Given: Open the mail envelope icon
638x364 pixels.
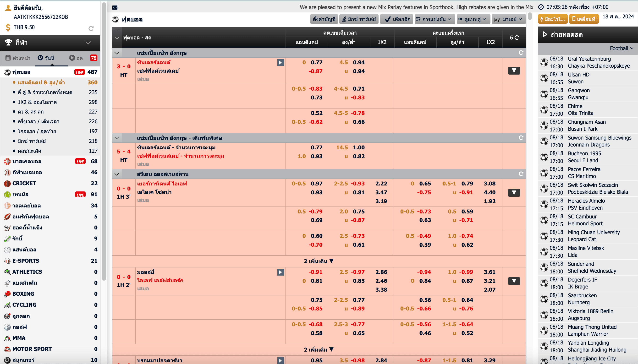Looking at the screenshot, I should click(115, 7).
